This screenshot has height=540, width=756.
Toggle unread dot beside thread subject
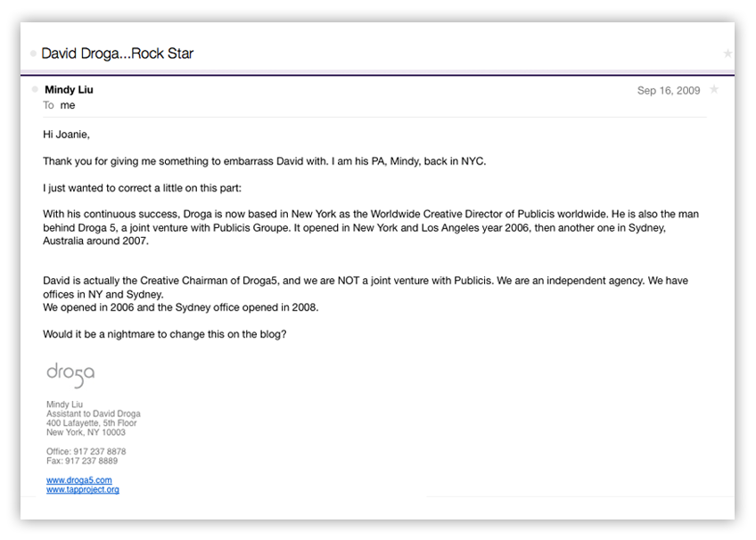[x=33, y=53]
